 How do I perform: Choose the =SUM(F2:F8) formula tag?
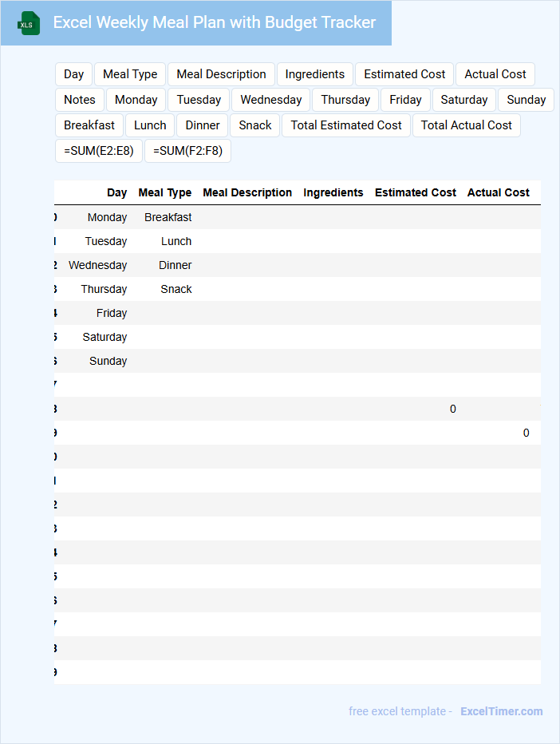coord(187,152)
